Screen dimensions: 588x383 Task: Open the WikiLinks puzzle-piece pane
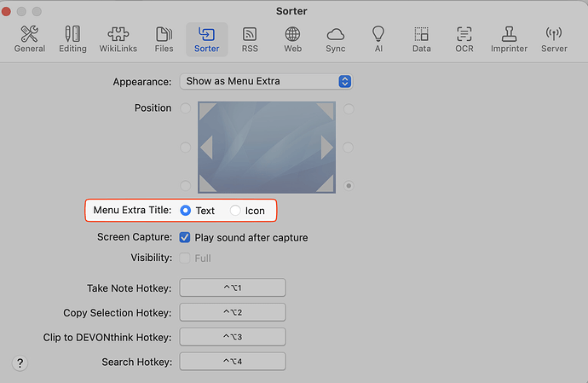coord(119,38)
